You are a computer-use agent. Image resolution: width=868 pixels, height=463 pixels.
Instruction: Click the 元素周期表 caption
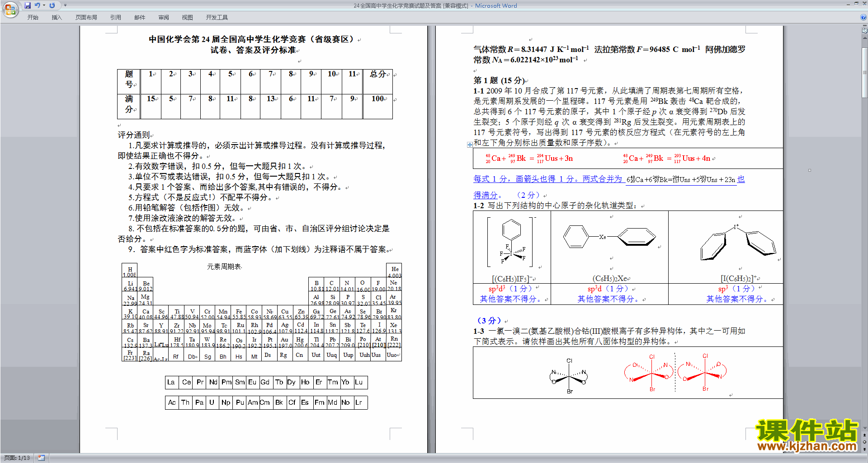pos(224,267)
